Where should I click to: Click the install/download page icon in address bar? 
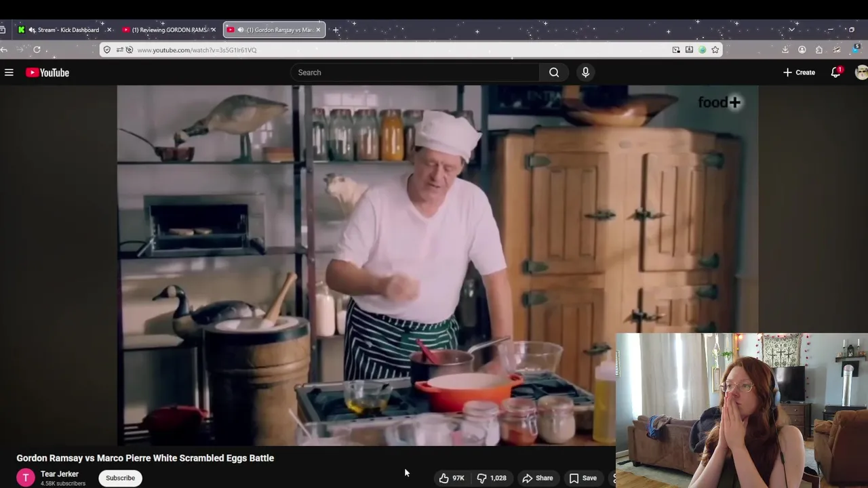tap(689, 49)
